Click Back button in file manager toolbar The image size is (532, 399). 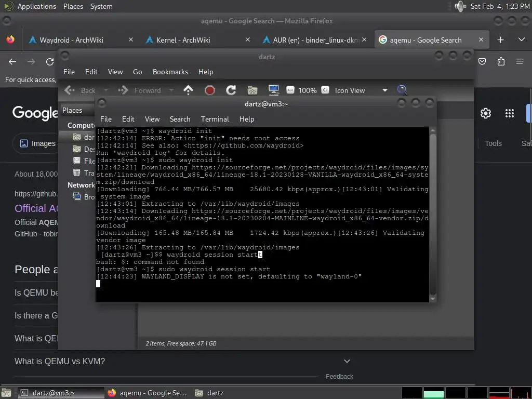point(81,90)
